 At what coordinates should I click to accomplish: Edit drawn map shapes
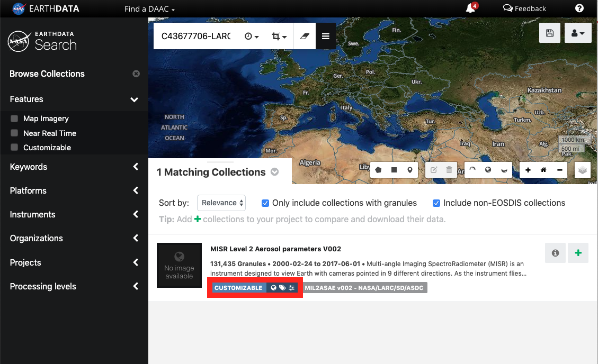coord(434,170)
